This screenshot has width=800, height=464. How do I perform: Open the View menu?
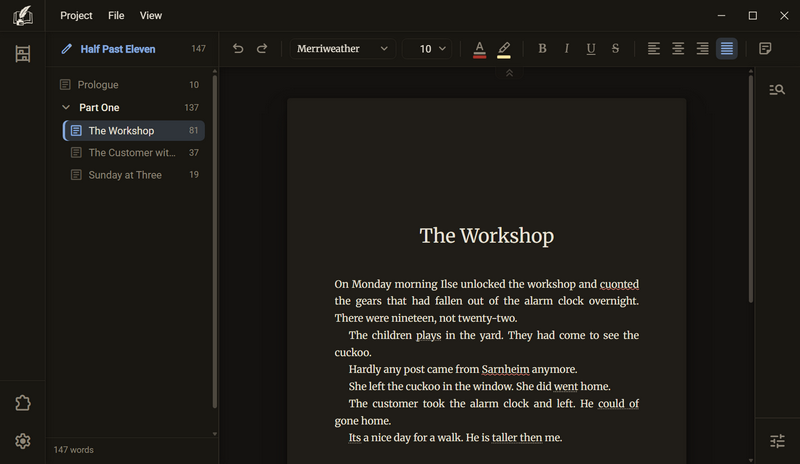coord(151,16)
